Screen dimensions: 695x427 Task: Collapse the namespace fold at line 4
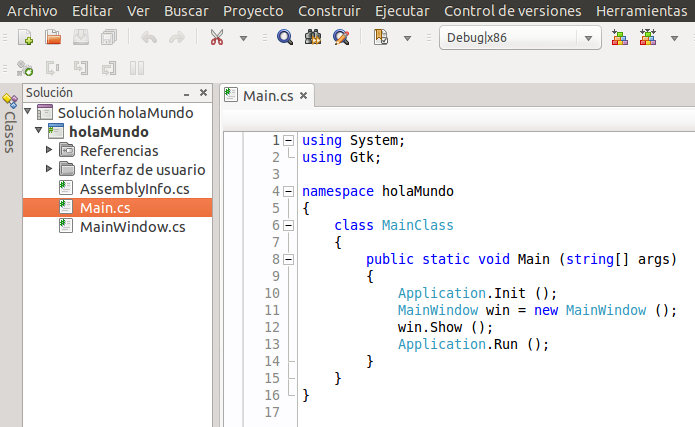click(x=289, y=192)
